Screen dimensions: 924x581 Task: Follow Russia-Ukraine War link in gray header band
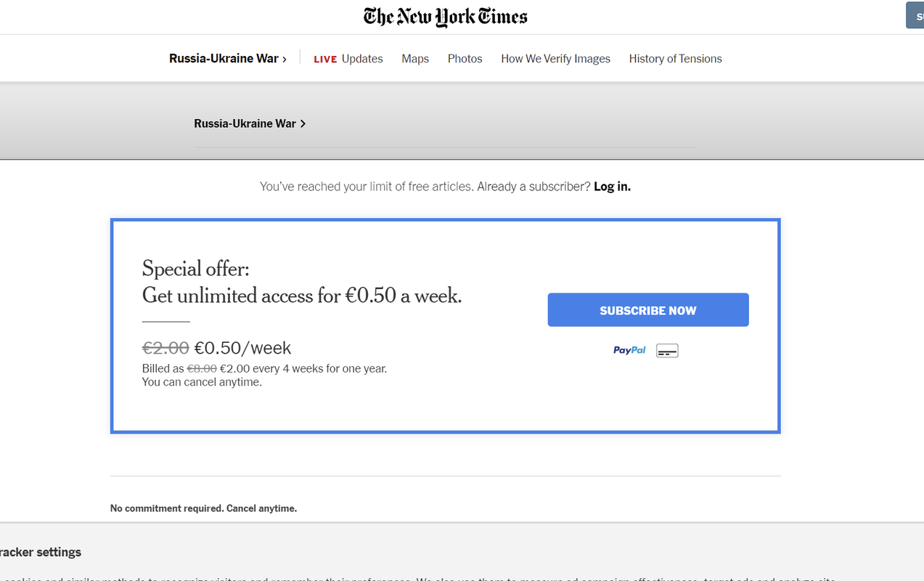245,123
